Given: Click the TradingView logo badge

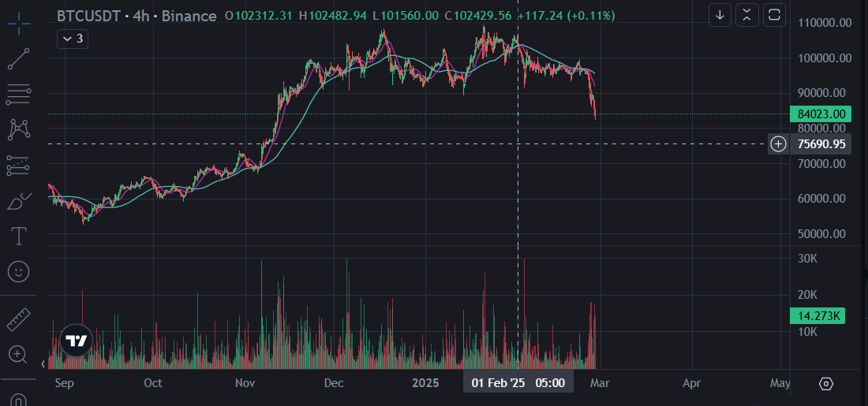Looking at the screenshot, I should tap(75, 341).
